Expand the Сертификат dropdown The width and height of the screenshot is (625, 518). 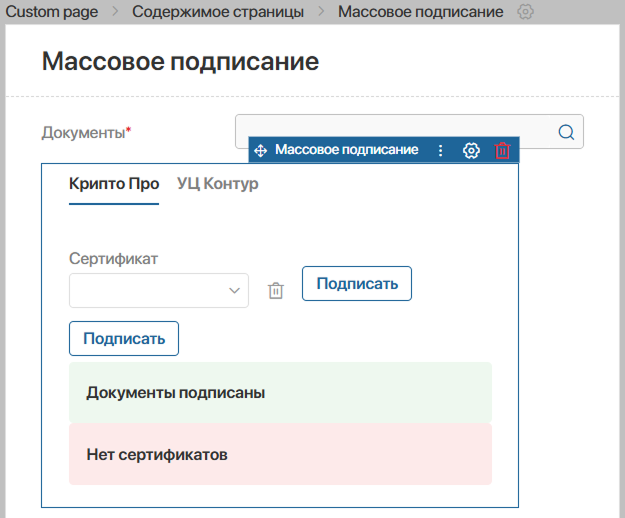pos(159,290)
